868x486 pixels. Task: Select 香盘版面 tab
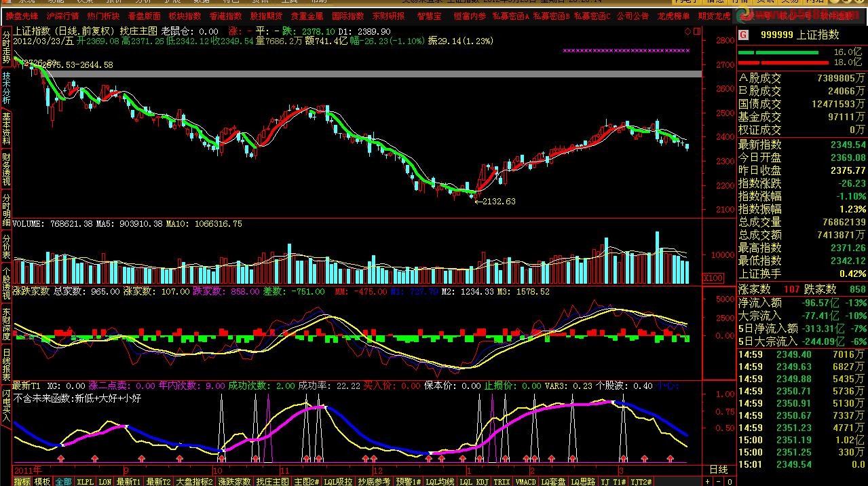(x=144, y=16)
